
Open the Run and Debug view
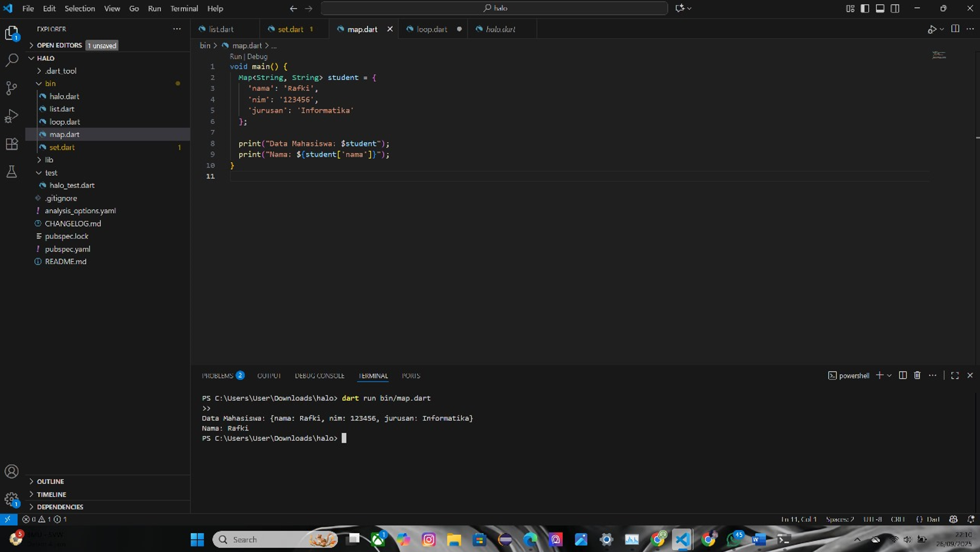pos(12,116)
